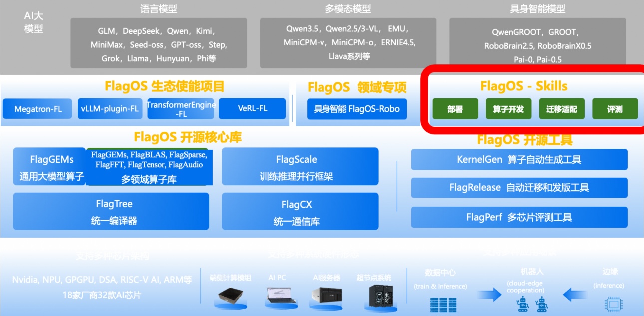Select the green 迁移适配 skill button
644x316 pixels.
coord(562,109)
